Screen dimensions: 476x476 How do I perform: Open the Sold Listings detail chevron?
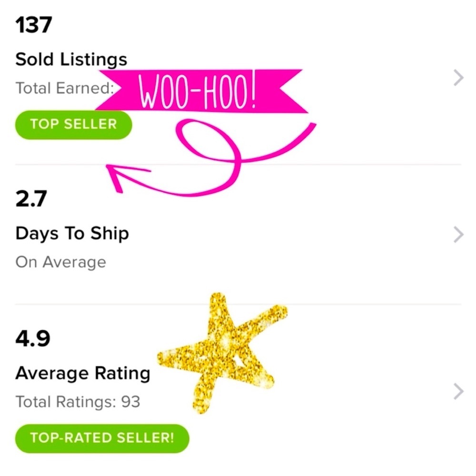(x=458, y=77)
